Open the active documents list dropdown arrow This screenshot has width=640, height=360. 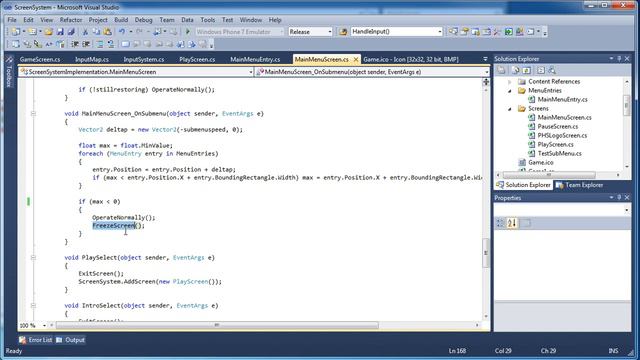point(485,59)
